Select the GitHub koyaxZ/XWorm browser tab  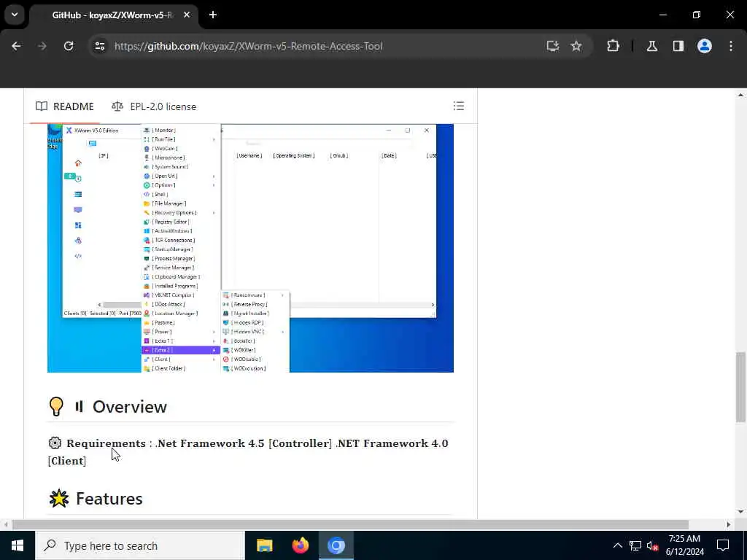112,15
